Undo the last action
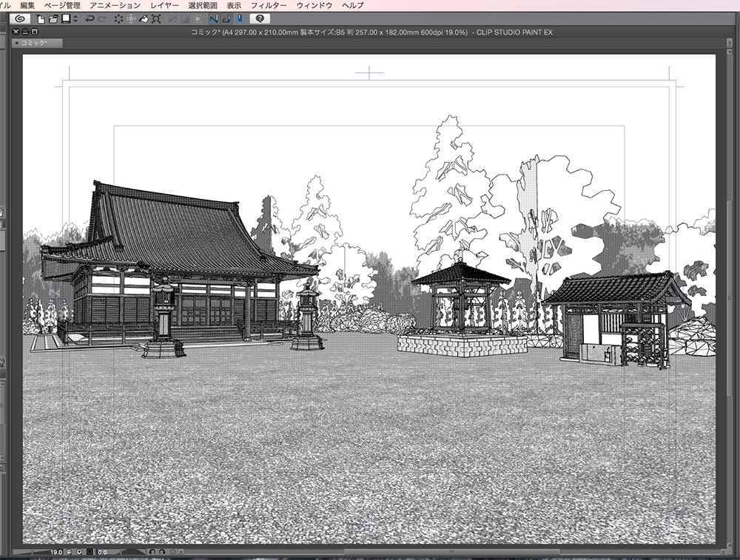This screenshot has height=560, width=740. tap(89, 18)
